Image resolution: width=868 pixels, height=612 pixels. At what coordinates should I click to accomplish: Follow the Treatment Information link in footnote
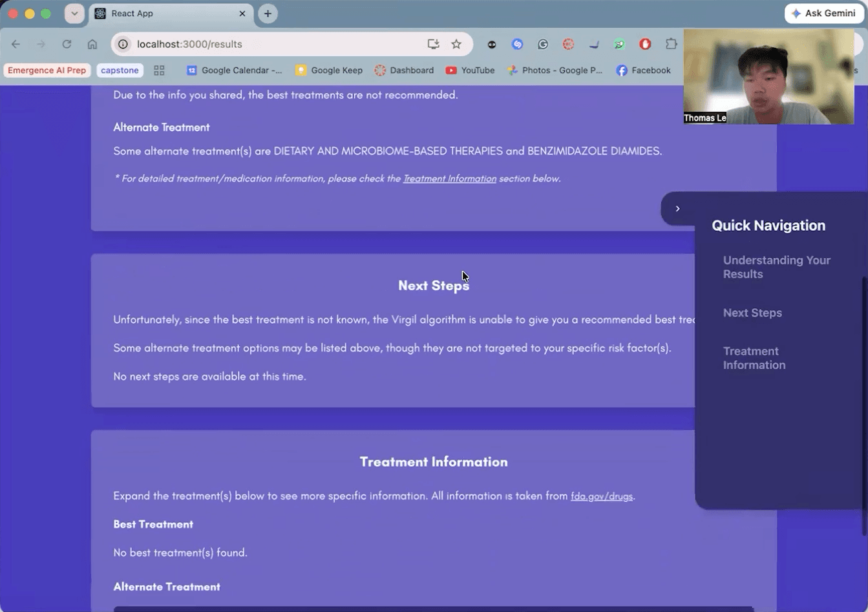450,178
